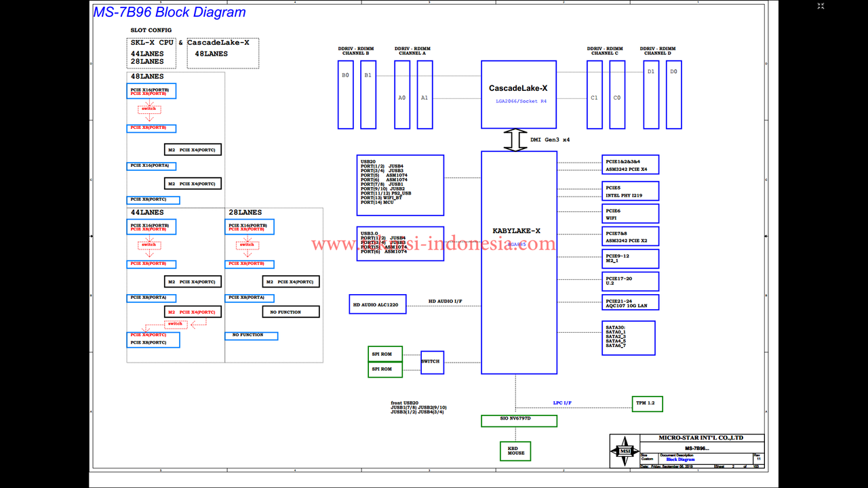Select the "PCIE6 WIFI" block
This screenshot has width=868, height=488.
click(x=631, y=213)
